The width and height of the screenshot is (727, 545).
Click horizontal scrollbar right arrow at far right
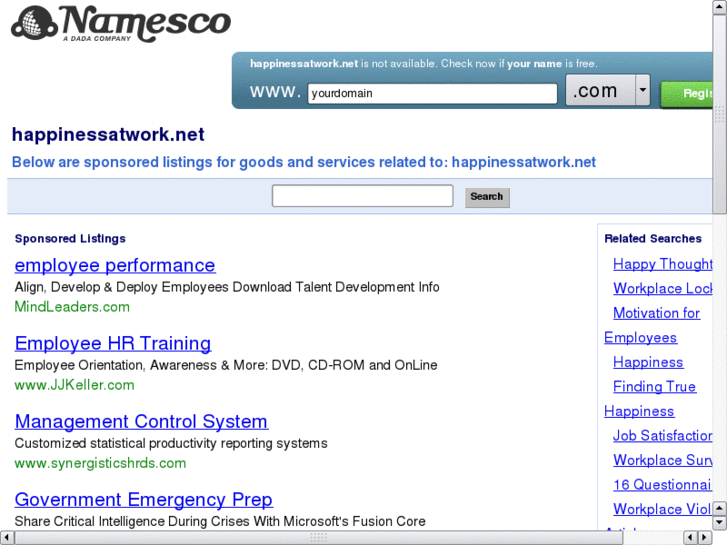point(705,538)
